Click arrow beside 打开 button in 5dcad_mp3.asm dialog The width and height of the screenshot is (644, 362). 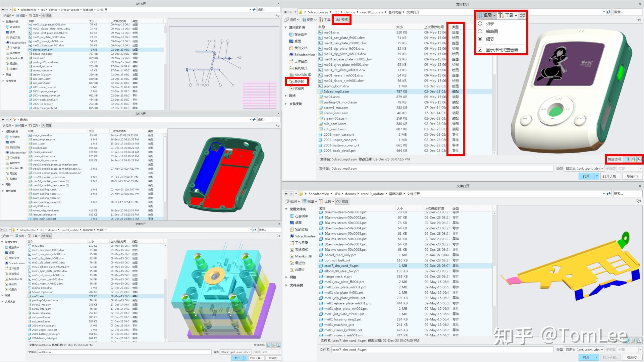pos(596,176)
